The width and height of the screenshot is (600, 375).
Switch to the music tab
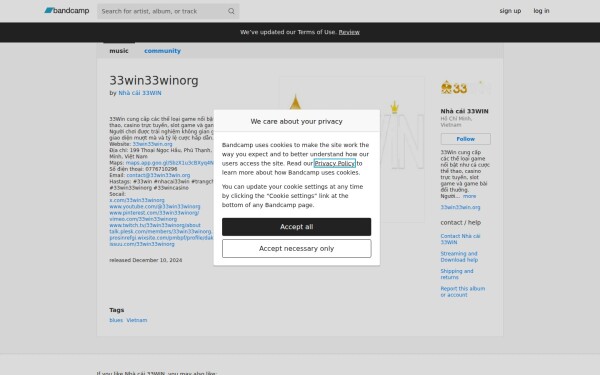pos(119,51)
